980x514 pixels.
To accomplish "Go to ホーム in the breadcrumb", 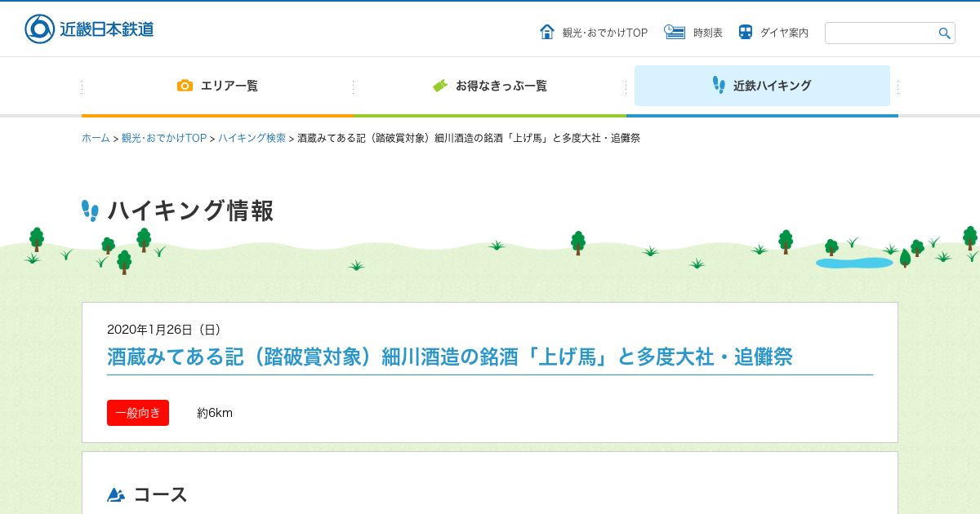I will pos(96,138).
